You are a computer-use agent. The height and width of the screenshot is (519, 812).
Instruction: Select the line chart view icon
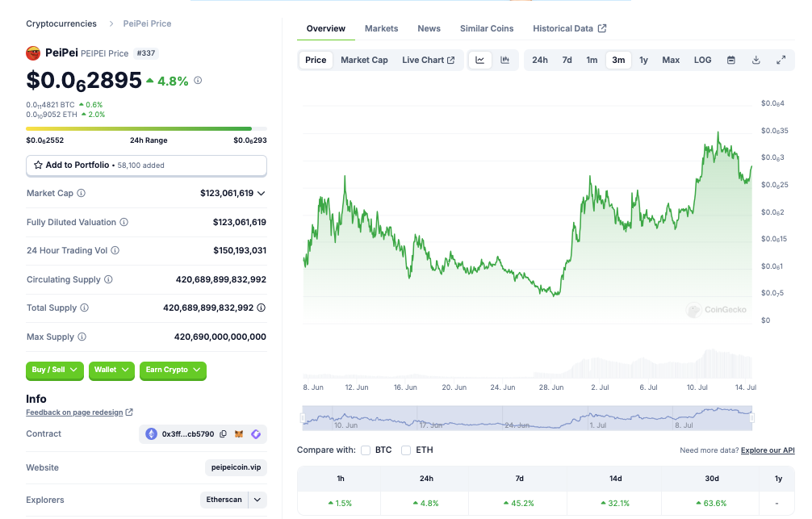480,60
